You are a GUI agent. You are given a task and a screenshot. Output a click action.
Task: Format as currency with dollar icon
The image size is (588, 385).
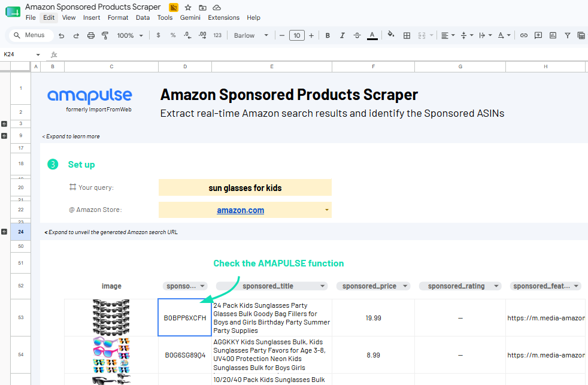pyautogui.click(x=158, y=35)
